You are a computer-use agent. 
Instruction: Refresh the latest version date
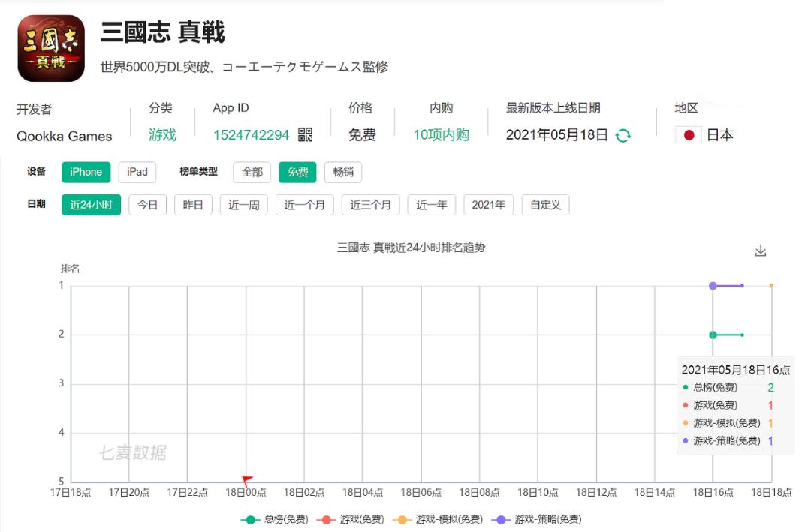[623, 136]
